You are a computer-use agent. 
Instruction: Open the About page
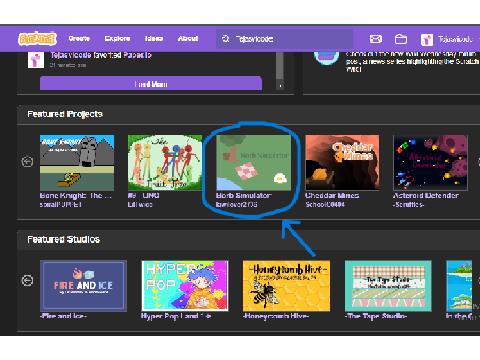pos(188,39)
